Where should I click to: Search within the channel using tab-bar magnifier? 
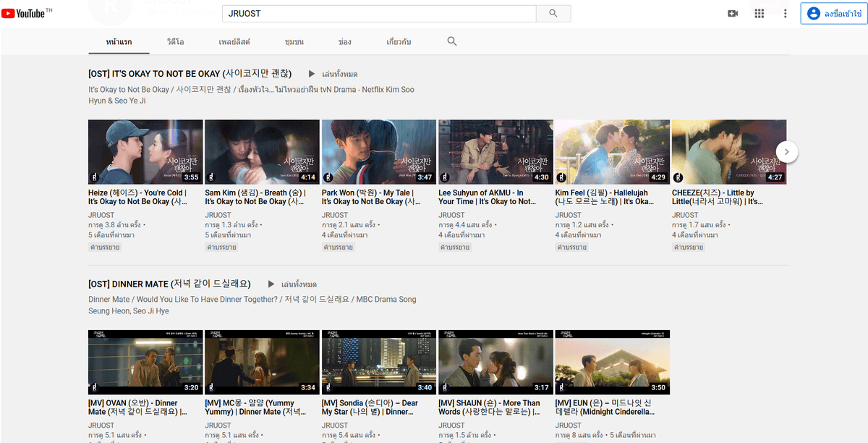452,41
